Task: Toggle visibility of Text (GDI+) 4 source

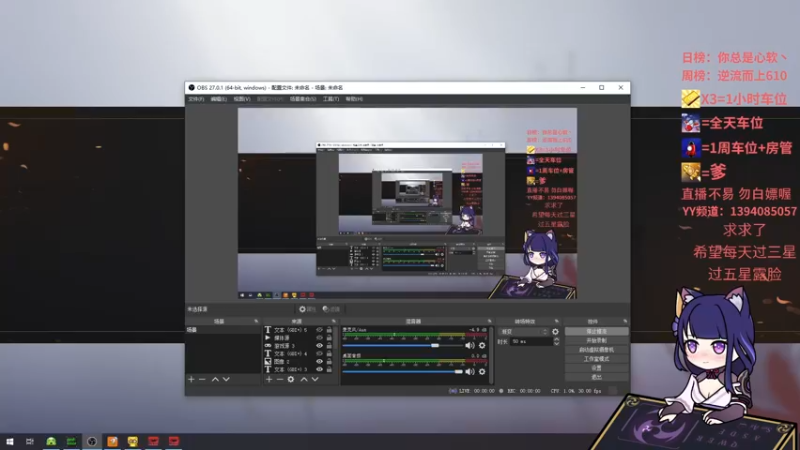Action: click(x=319, y=354)
